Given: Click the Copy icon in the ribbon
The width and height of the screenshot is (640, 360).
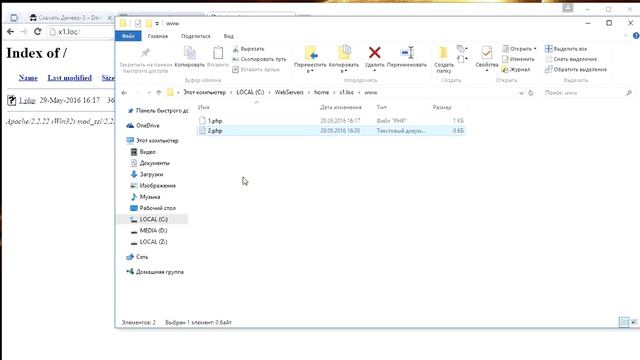Looking at the screenshot, I should pos(190,53).
